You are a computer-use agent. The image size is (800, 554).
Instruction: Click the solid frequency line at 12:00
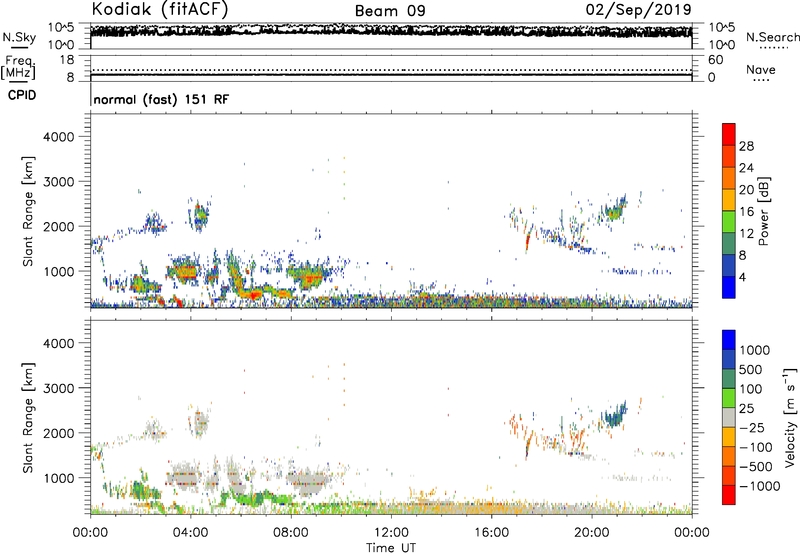click(391, 75)
